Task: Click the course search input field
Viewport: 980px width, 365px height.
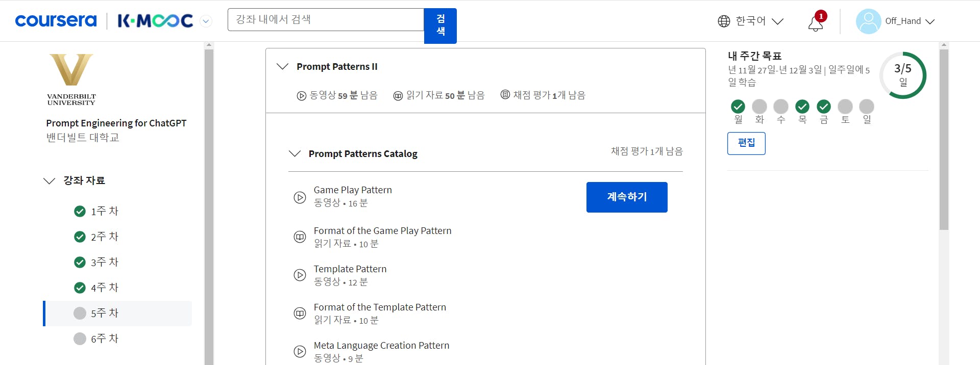Action: (x=326, y=20)
